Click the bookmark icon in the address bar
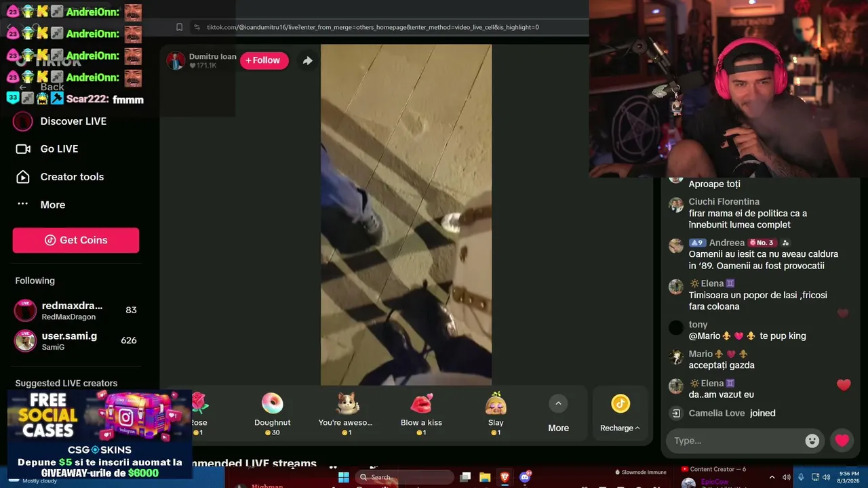The height and width of the screenshot is (488, 868). click(x=179, y=27)
